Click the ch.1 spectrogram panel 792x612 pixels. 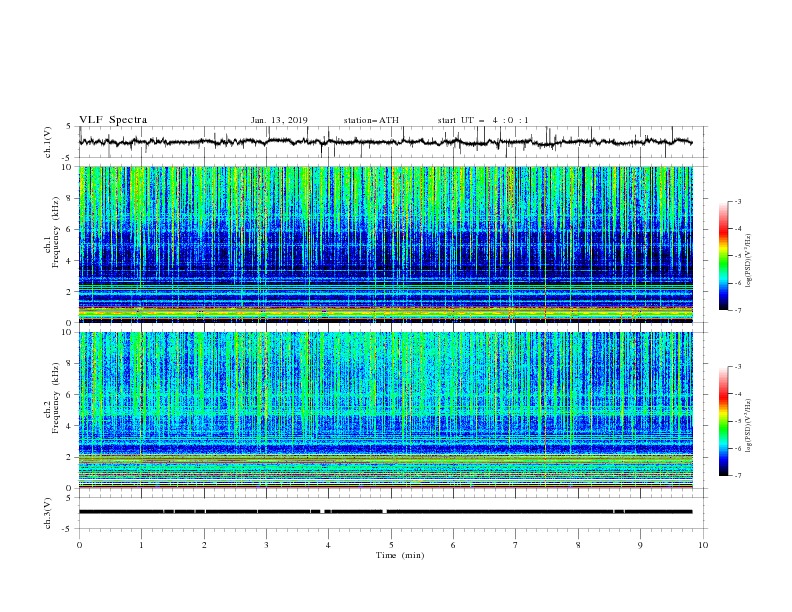click(x=386, y=244)
